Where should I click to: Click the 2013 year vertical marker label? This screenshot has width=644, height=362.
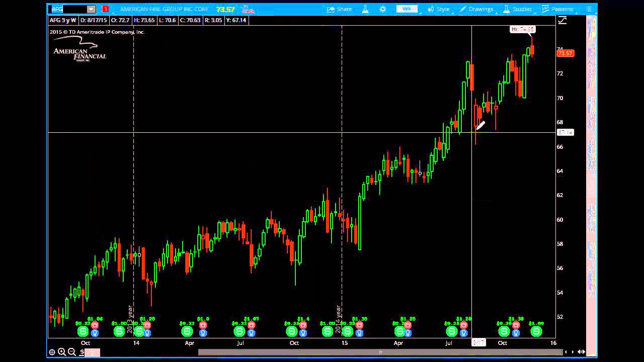point(129,319)
